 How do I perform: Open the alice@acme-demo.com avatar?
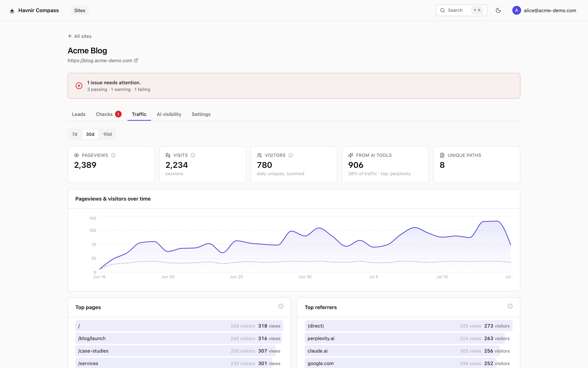[x=516, y=10]
